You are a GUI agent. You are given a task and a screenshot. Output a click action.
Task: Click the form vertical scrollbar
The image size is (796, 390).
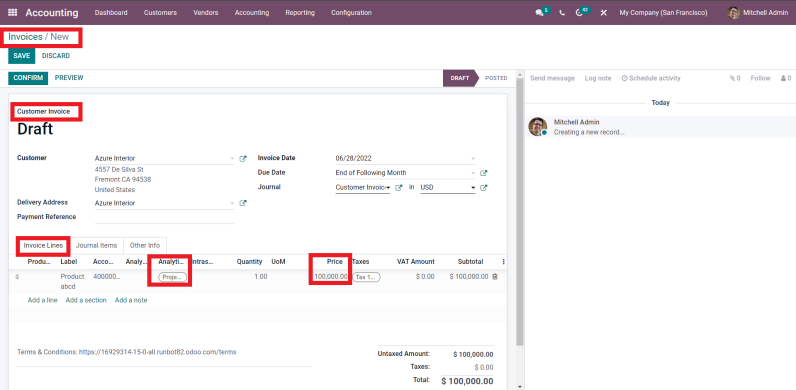click(519, 211)
